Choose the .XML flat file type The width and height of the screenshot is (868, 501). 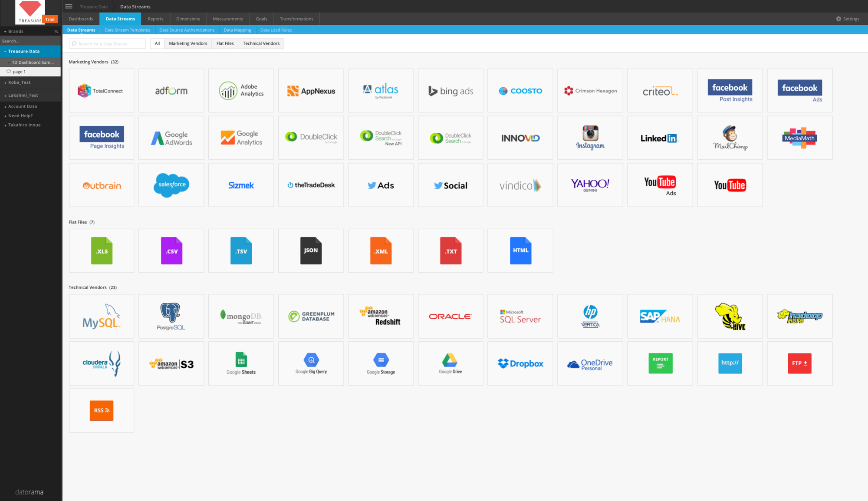381,251
